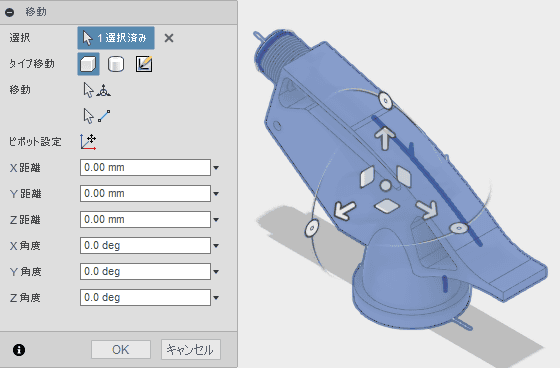Select point-to-point move type icon
560x368 pixels.
pyautogui.click(x=144, y=64)
